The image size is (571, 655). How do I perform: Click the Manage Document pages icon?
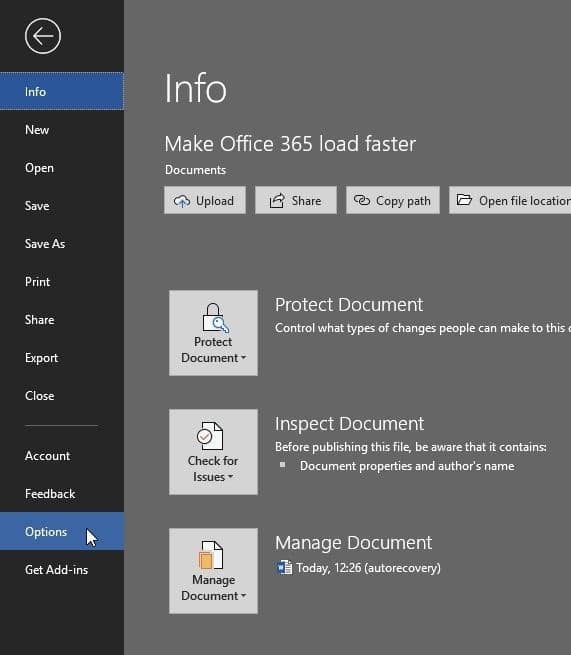211,555
